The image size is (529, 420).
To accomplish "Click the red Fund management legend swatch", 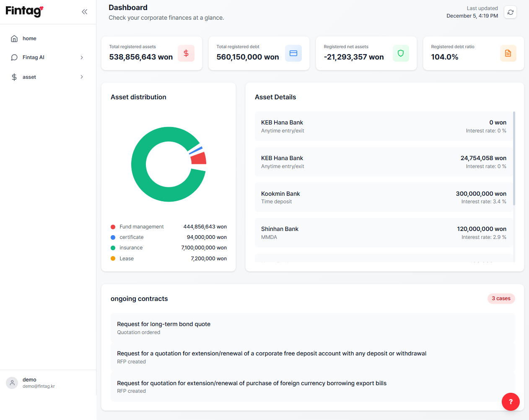I will pyautogui.click(x=113, y=227).
